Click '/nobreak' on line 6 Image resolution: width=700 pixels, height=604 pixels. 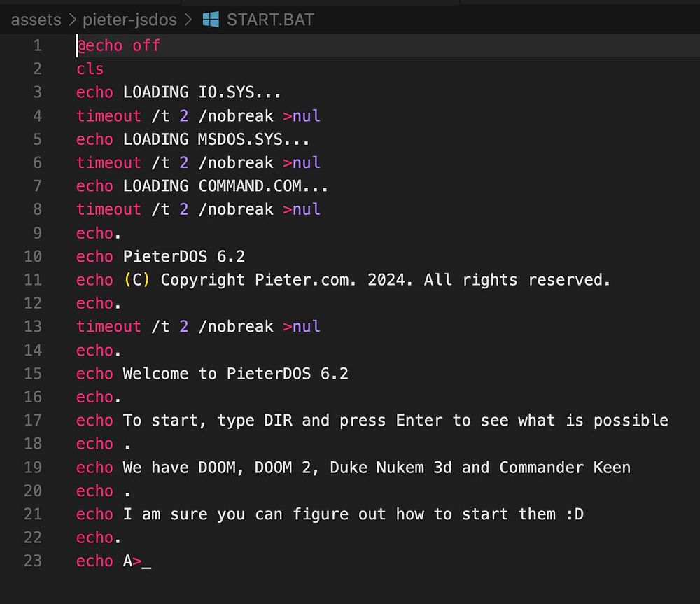[x=236, y=162]
